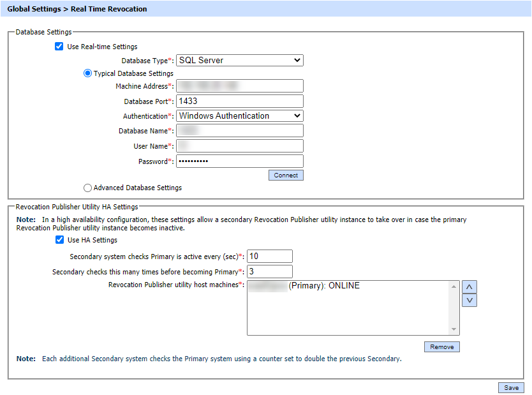Move host machine down with arrow button
This screenshot has height=395, width=532.
469,300
